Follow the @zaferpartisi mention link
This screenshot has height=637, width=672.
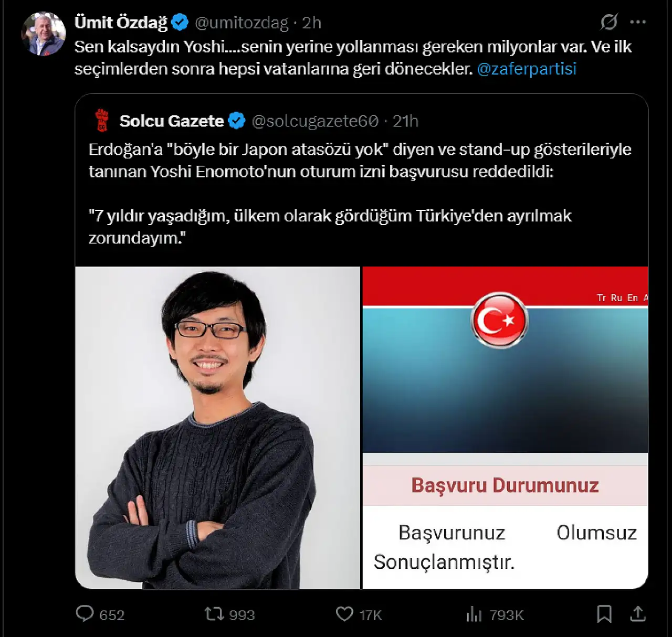point(527,69)
